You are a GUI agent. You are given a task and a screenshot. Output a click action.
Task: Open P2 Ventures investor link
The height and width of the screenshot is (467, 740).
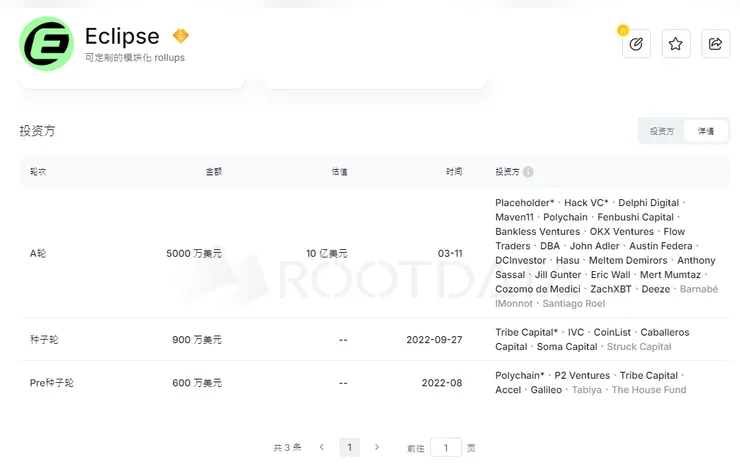pyautogui.click(x=582, y=375)
